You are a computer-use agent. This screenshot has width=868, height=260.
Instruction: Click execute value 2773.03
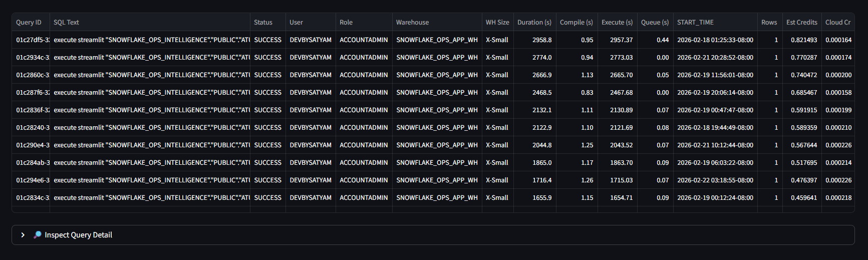tap(621, 58)
